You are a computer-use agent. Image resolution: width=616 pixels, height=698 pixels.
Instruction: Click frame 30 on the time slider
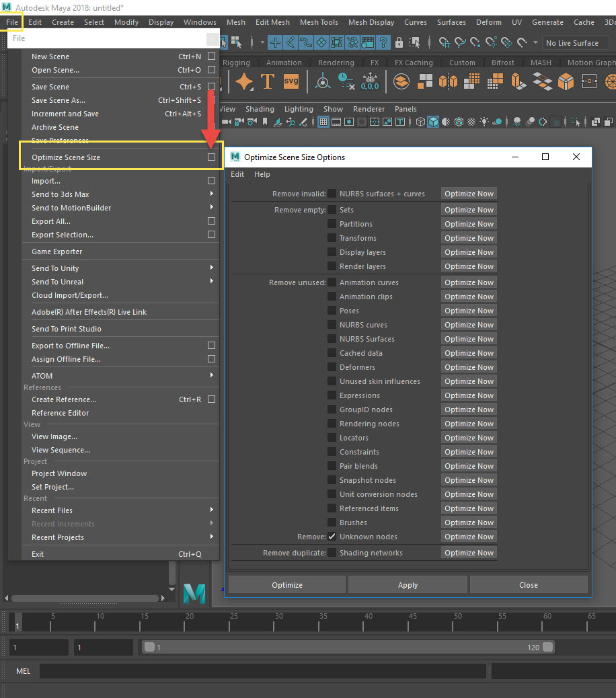[x=274, y=622]
